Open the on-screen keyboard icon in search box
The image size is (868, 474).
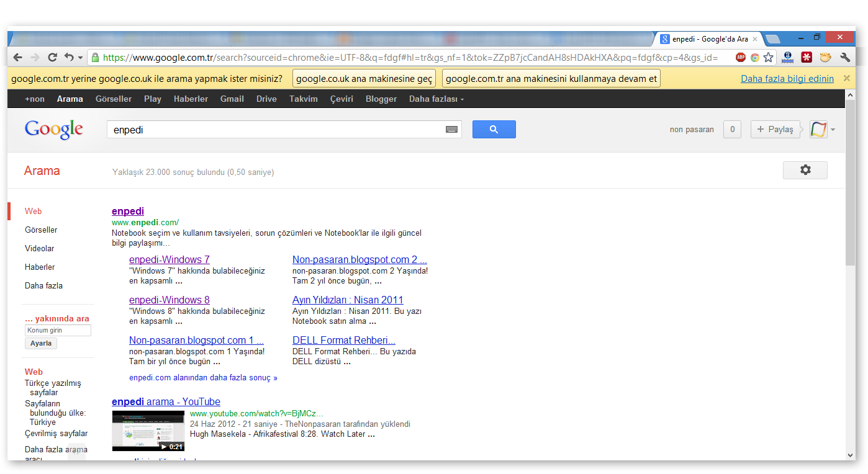point(451,130)
